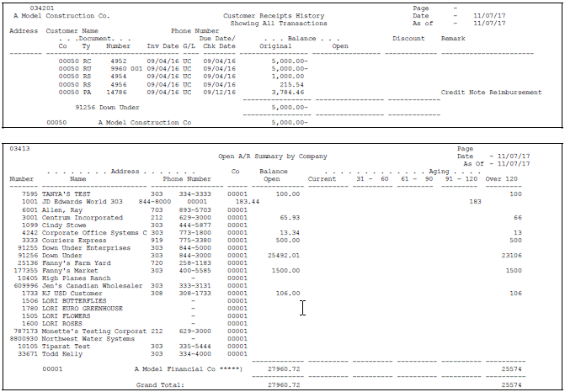Select the 'JD Edwards World' row name
The image size is (565, 392).
[x=76, y=202]
